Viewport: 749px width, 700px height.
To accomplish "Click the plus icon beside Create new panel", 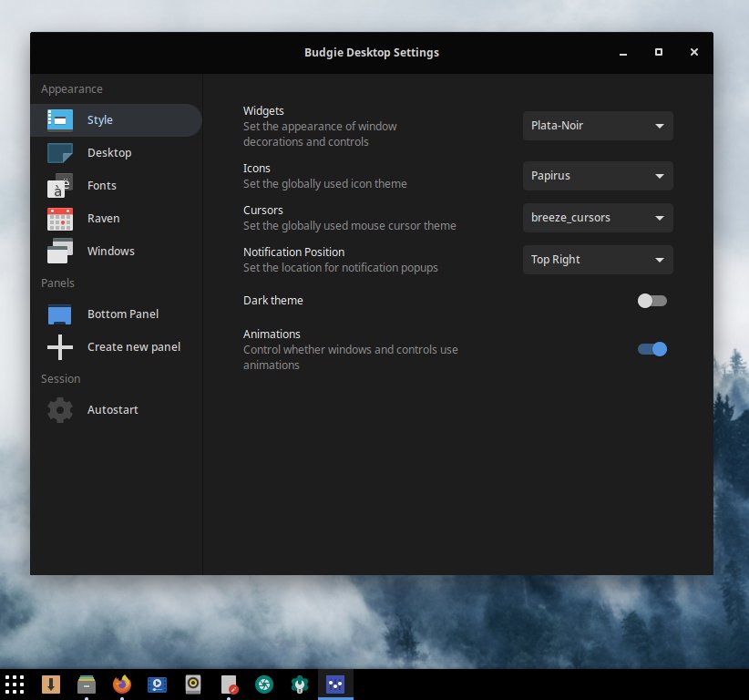I will 60,346.
